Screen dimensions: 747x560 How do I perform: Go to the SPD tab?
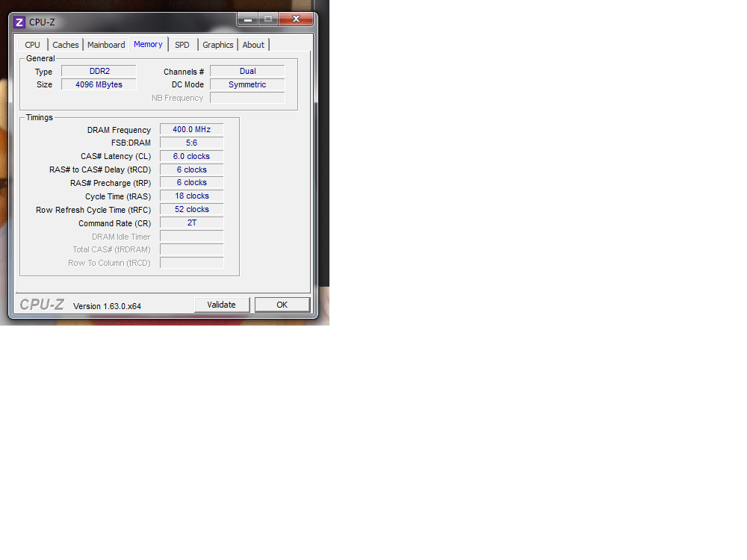click(x=182, y=45)
